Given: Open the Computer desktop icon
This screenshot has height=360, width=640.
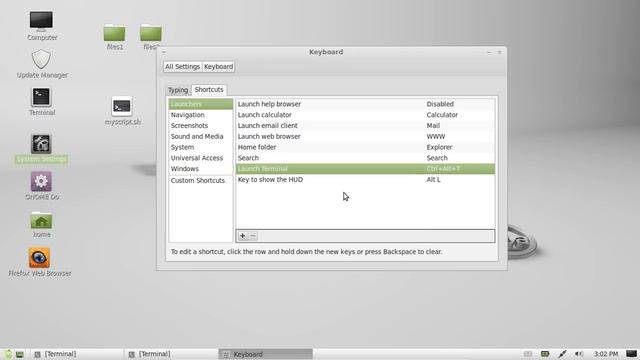Looking at the screenshot, I should (41, 21).
